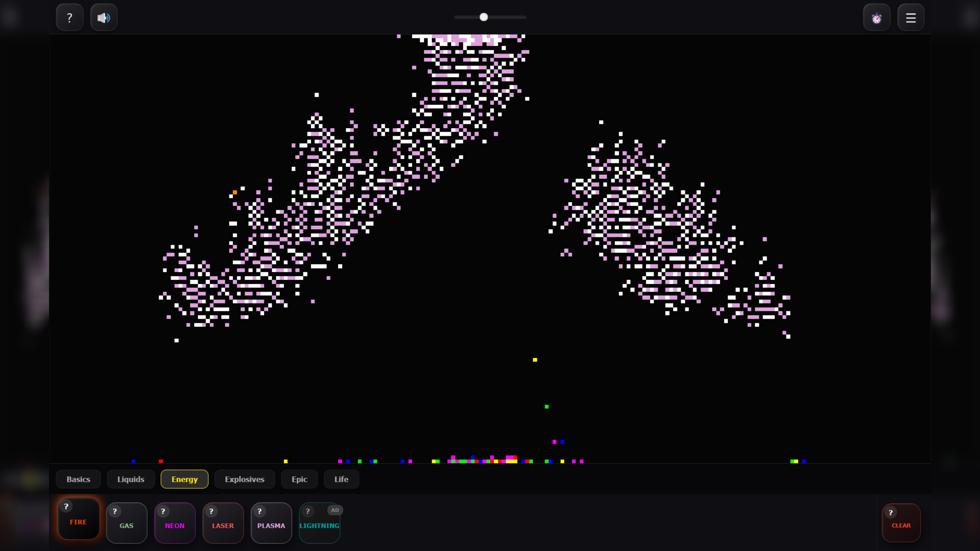The image size is (980, 551).
Task: Open the info marker on the NEON tile
Action: coord(163,511)
